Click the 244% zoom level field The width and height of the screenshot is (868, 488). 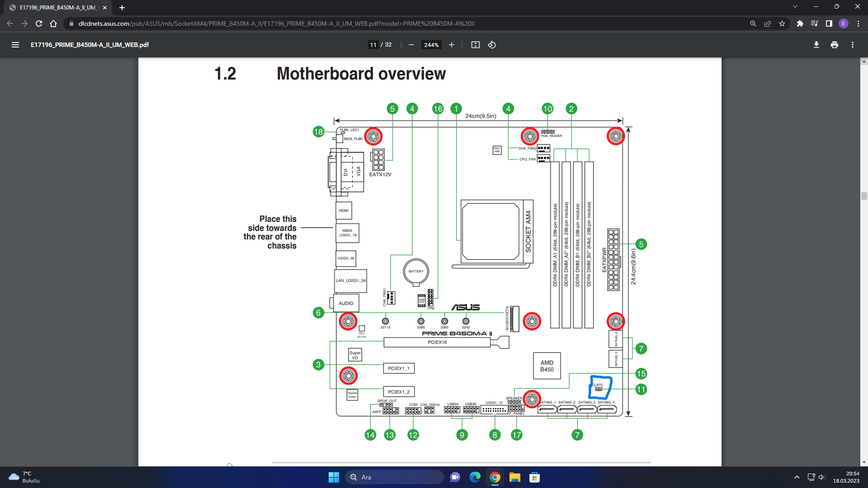pyautogui.click(x=431, y=45)
